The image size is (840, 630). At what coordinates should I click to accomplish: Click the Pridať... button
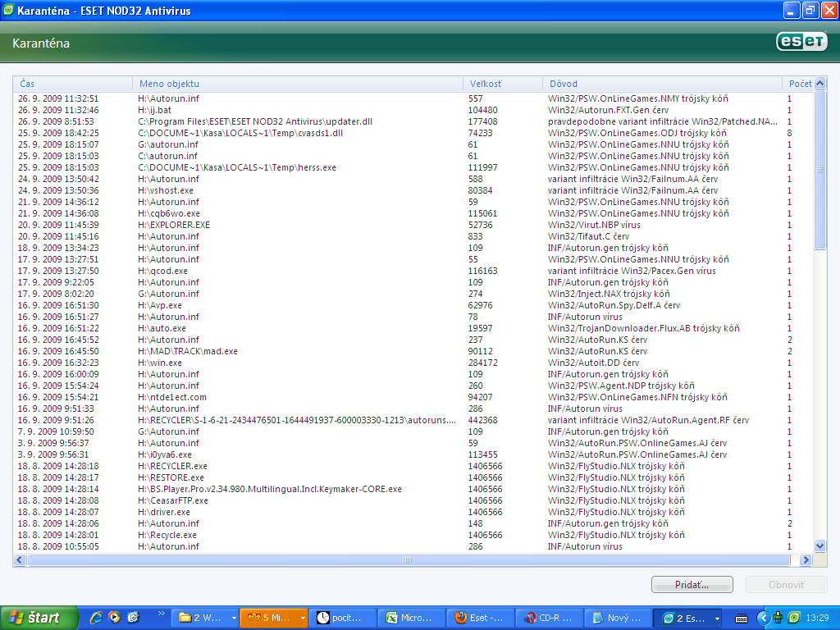pyautogui.click(x=692, y=584)
